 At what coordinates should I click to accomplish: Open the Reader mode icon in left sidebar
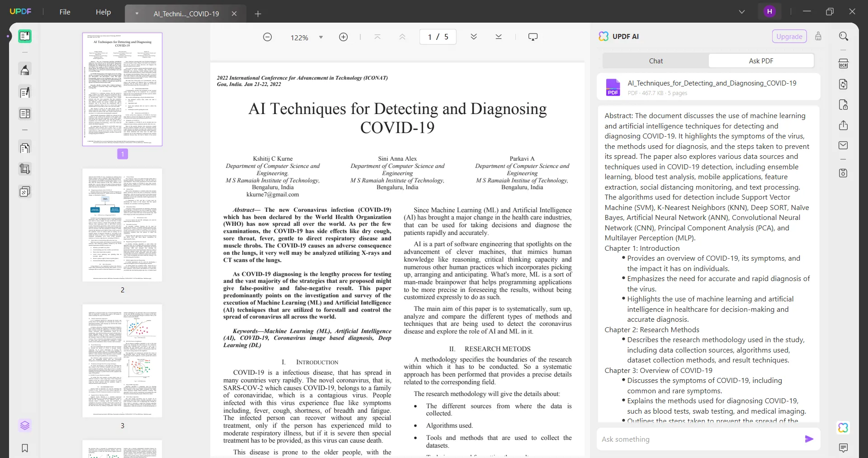click(25, 36)
